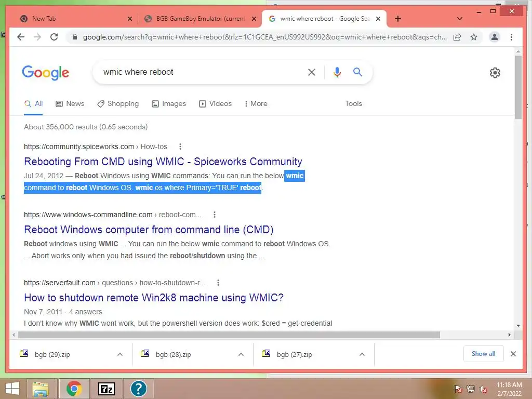532x399 pixels.
Task: Switch to Shopping results
Action: (118, 104)
